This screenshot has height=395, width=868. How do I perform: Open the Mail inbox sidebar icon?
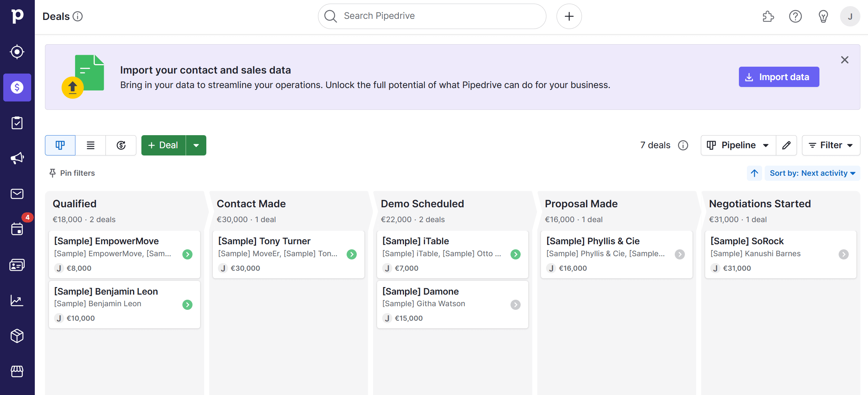pos(17,194)
